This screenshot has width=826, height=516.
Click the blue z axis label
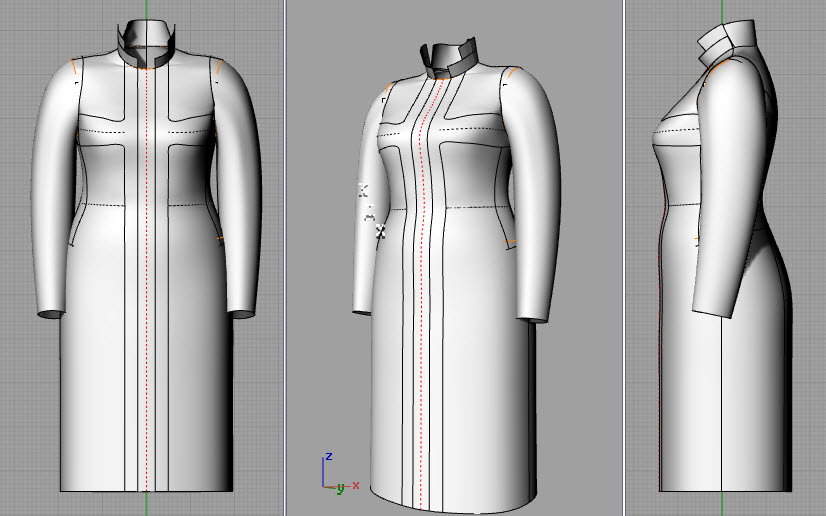coord(329,457)
